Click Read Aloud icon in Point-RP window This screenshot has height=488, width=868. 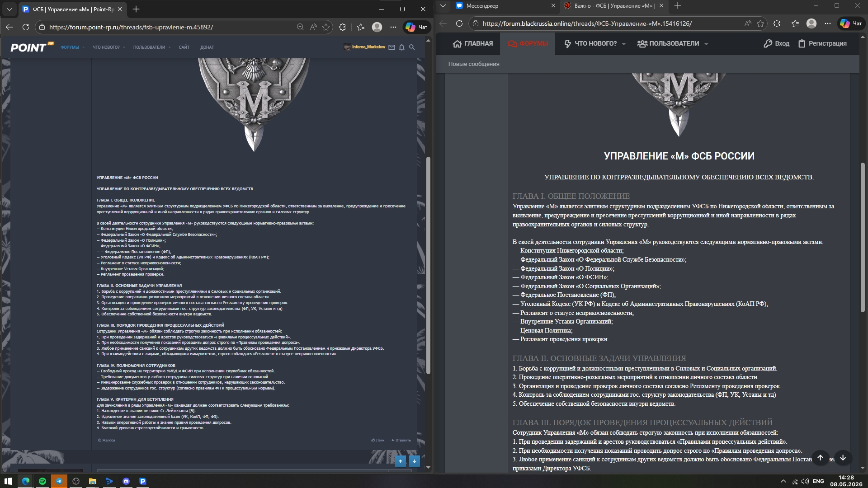(x=313, y=27)
